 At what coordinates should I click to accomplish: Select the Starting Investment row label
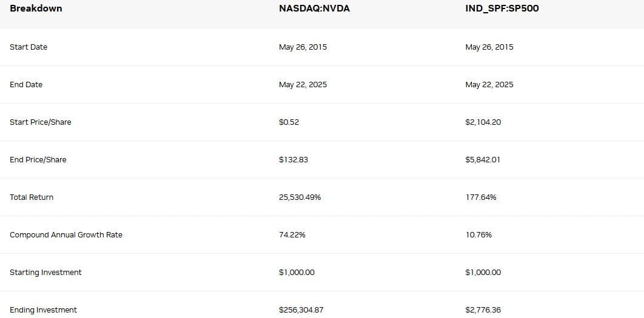(45, 273)
